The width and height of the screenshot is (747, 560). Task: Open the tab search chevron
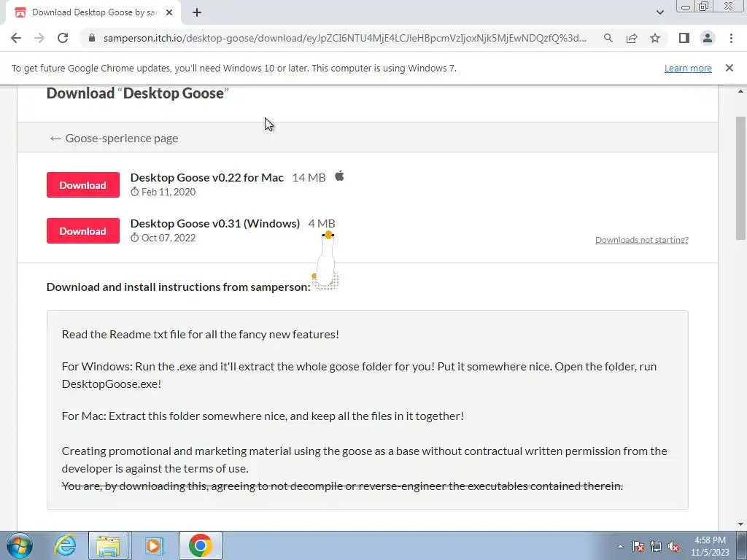pyautogui.click(x=659, y=13)
